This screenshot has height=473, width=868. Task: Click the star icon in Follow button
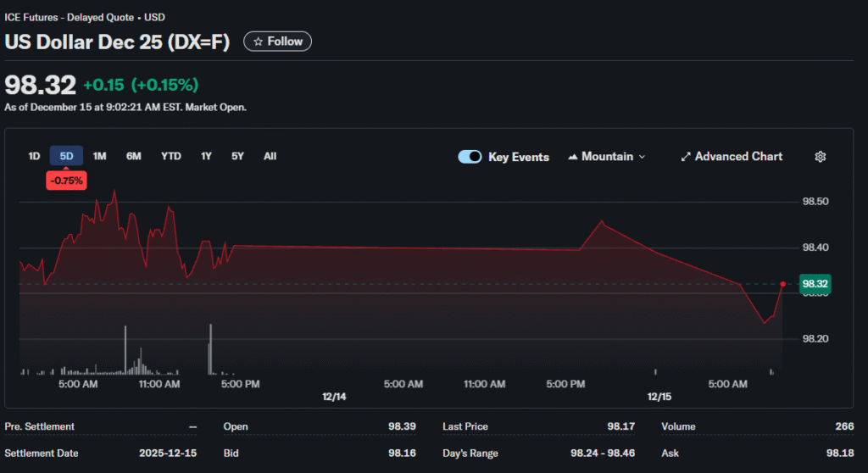click(x=258, y=42)
